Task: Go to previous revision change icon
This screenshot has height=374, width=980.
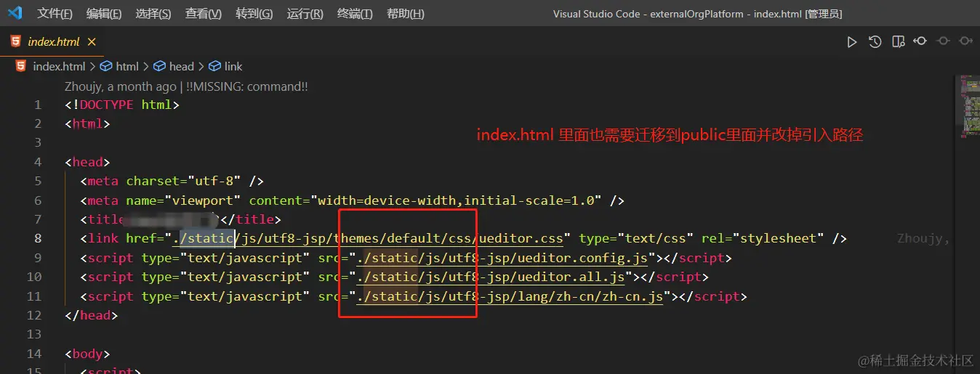Action: point(920,41)
